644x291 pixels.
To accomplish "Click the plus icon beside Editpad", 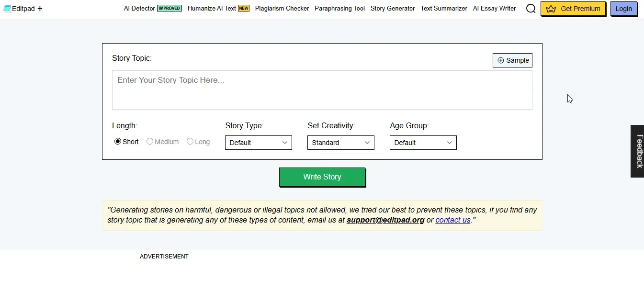I will 40,9.
